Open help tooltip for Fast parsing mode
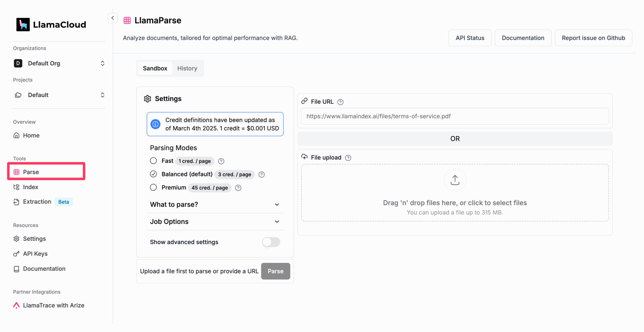The image size is (644, 332). pos(221,161)
